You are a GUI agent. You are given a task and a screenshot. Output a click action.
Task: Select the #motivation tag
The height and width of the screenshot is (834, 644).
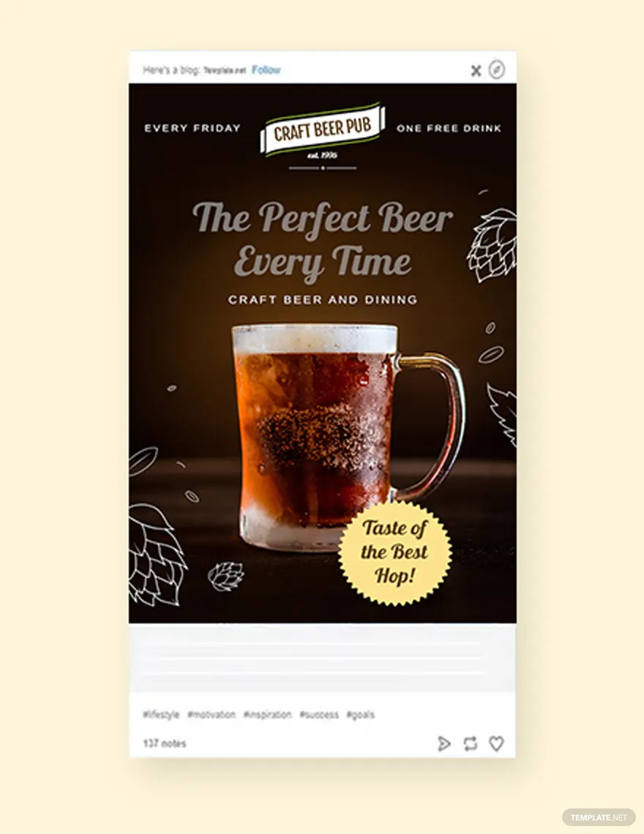pos(211,714)
